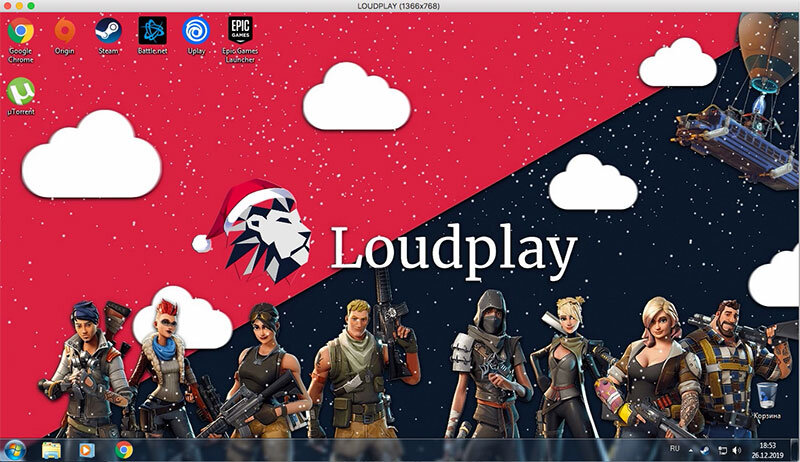Open the Battle.net desktop shortcut
The height and width of the screenshot is (462, 800).
(152, 36)
